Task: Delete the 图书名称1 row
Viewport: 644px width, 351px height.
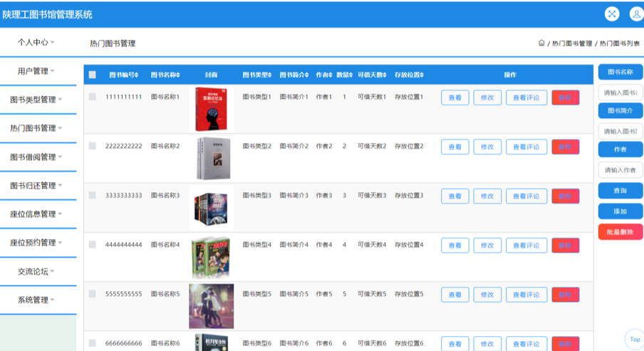Action: 565,98
